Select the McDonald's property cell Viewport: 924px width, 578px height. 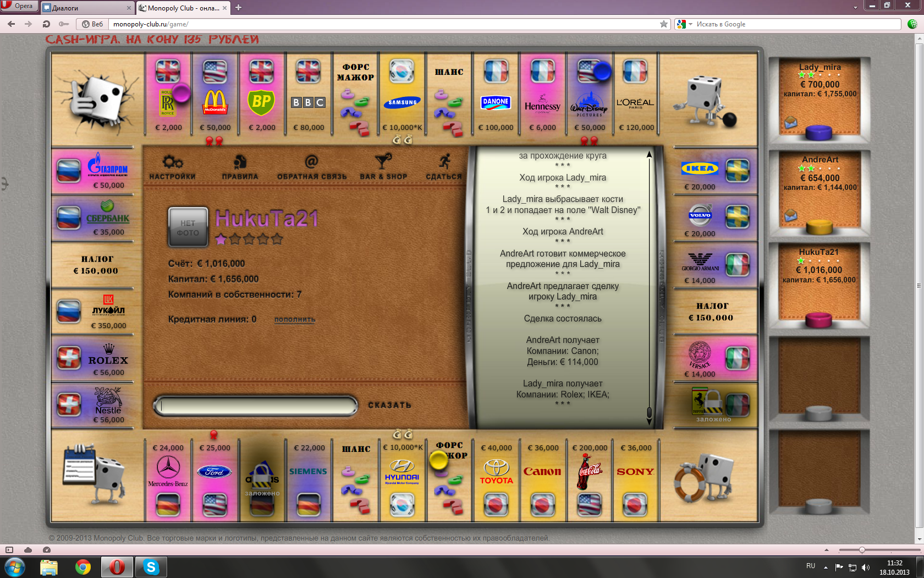tap(215, 94)
